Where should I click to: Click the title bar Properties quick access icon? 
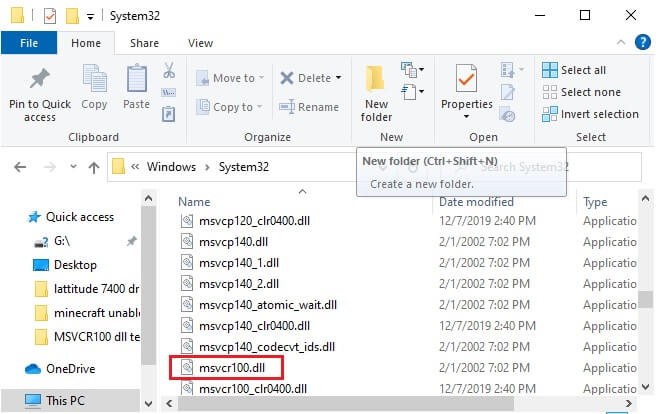click(50, 16)
